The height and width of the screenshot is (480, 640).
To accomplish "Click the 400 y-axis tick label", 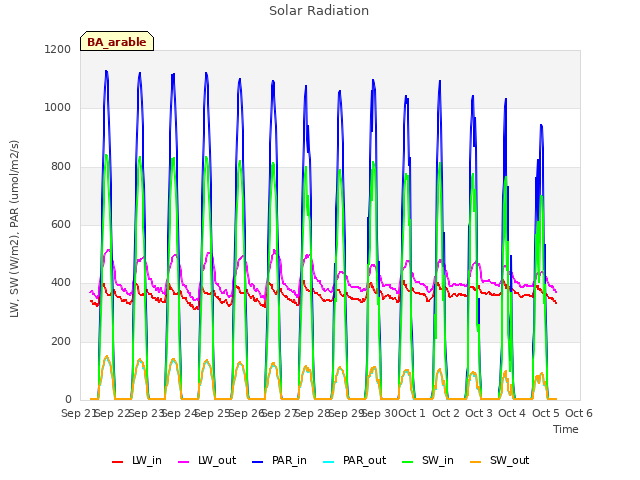I will point(61,283).
